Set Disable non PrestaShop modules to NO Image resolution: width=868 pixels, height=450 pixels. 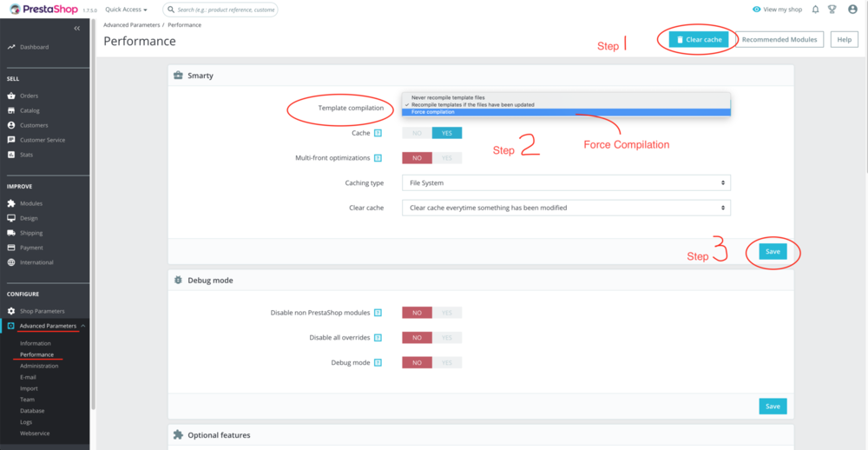[x=417, y=313]
